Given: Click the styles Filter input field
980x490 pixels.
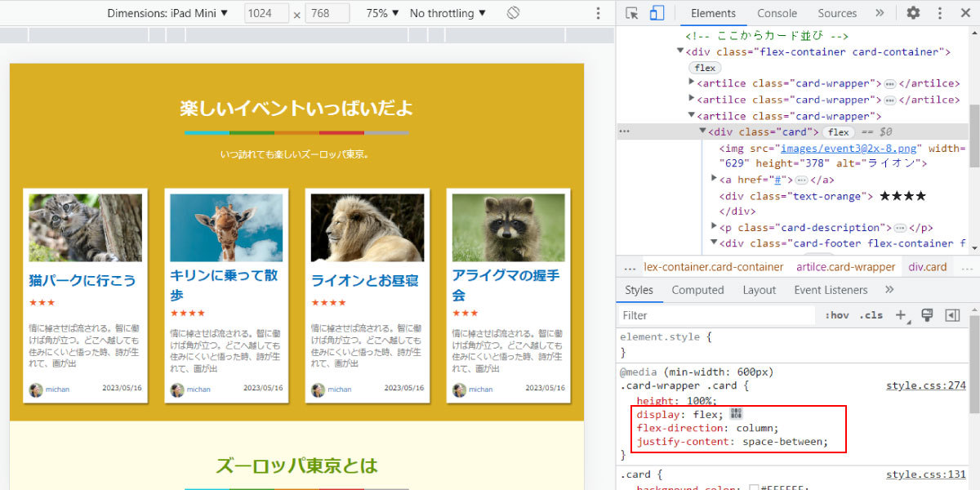Looking at the screenshot, I should [x=717, y=315].
